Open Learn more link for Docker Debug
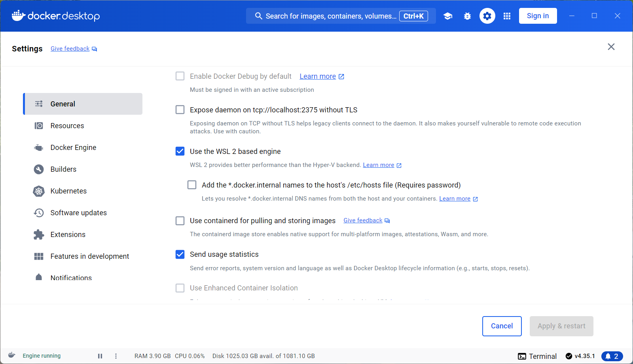 coord(318,76)
